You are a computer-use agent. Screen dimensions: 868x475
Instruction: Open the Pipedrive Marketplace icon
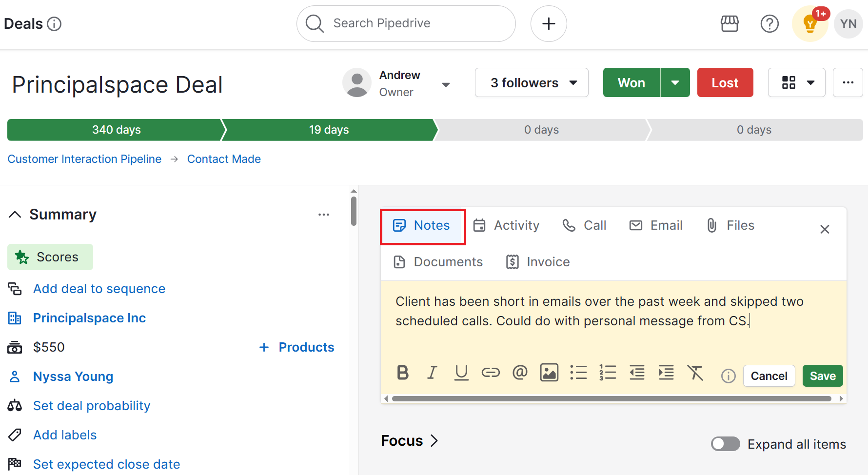coord(729,23)
